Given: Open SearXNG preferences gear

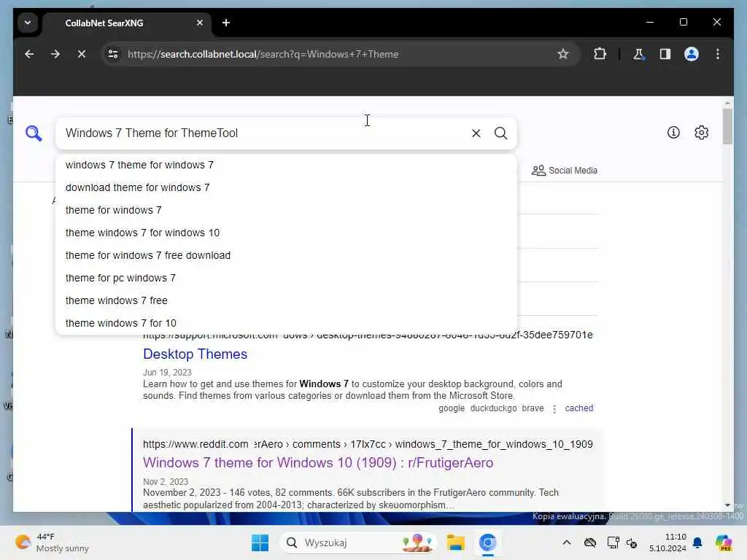Looking at the screenshot, I should pyautogui.click(x=701, y=133).
